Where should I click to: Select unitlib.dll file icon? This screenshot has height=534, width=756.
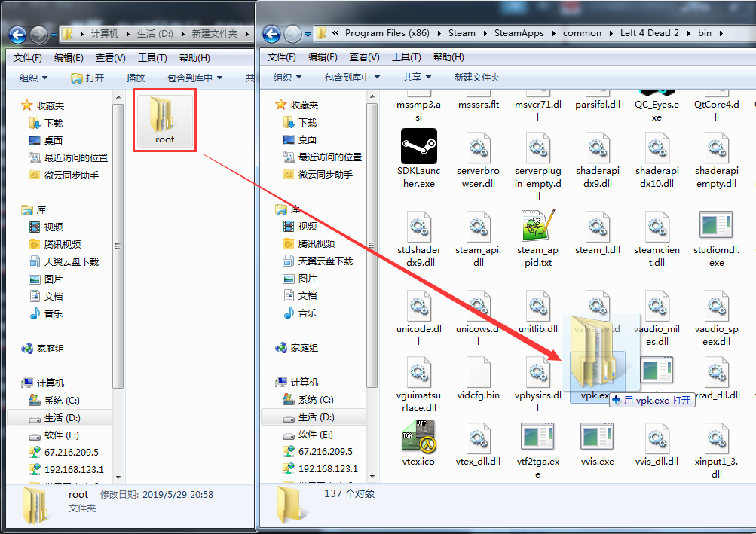coord(538,305)
